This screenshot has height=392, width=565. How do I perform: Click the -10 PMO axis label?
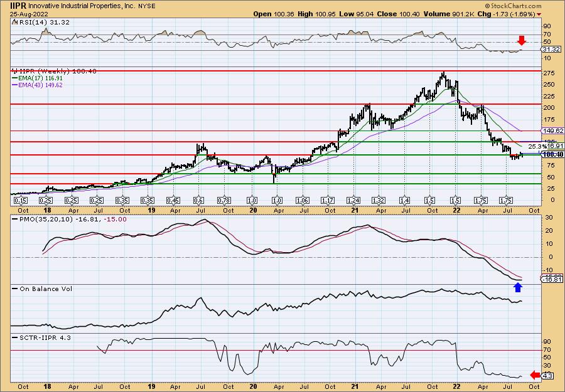549,270
